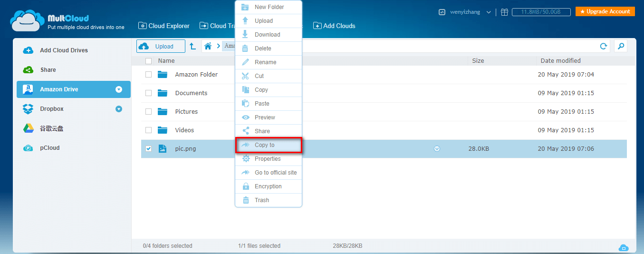Click the pic.png file name
Image resolution: width=644 pixels, height=254 pixels.
(x=185, y=149)
